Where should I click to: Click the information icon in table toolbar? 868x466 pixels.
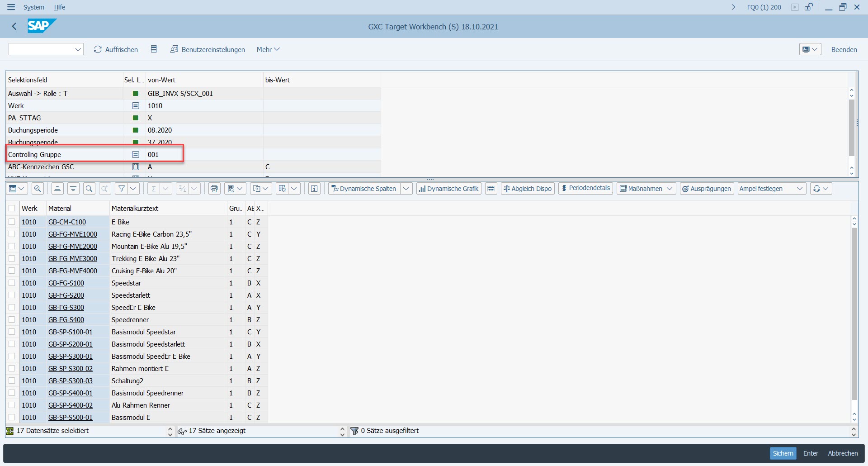[x=314, y=189]
